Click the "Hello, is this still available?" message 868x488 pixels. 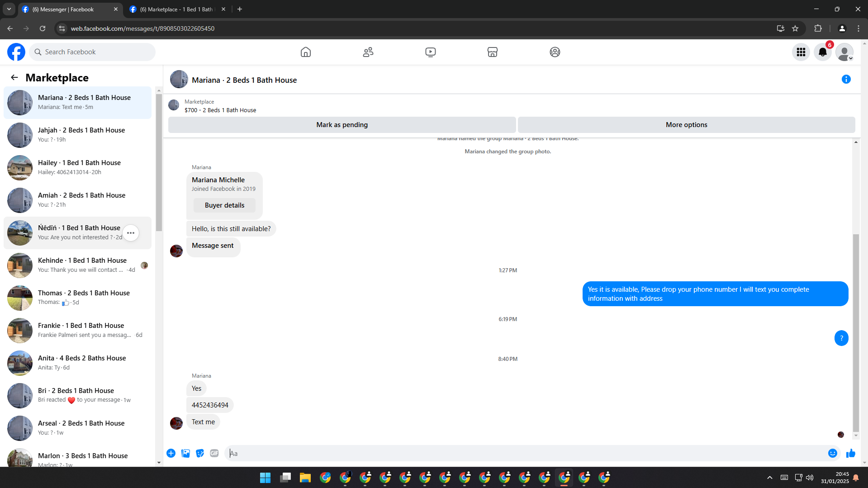coord(231,229)
